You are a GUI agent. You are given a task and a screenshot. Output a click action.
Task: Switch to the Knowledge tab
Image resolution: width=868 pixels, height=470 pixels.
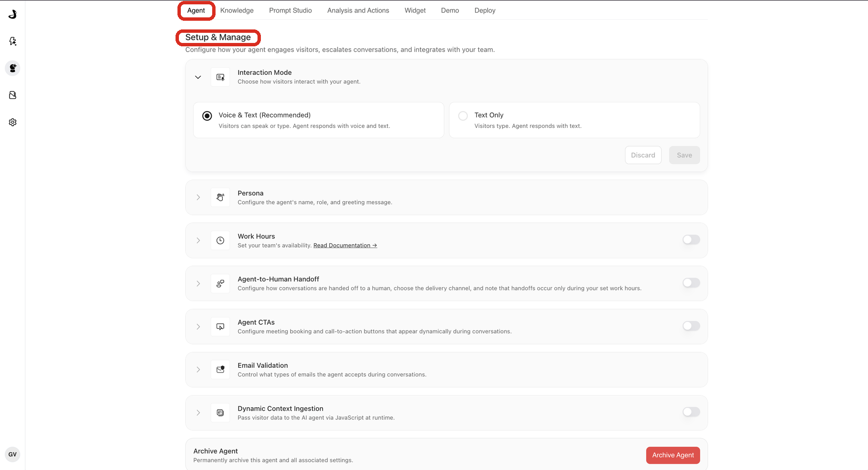237,10
